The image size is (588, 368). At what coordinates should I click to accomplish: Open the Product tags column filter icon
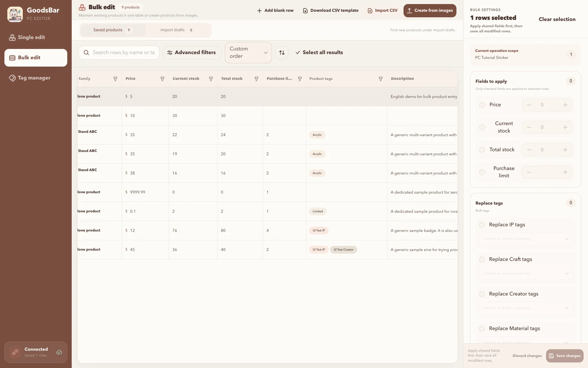coord(381,79)
